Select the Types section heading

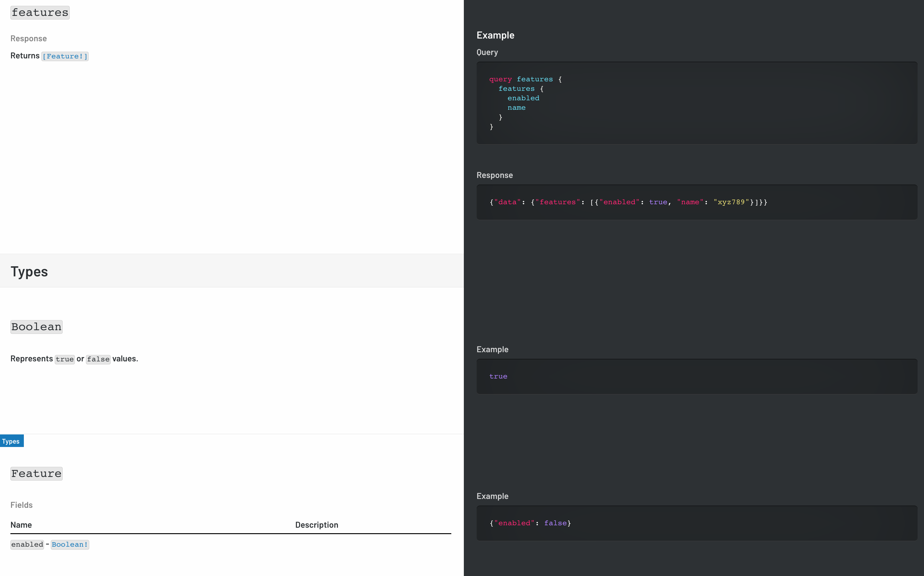pyautogui.click(x=29, y=271)
